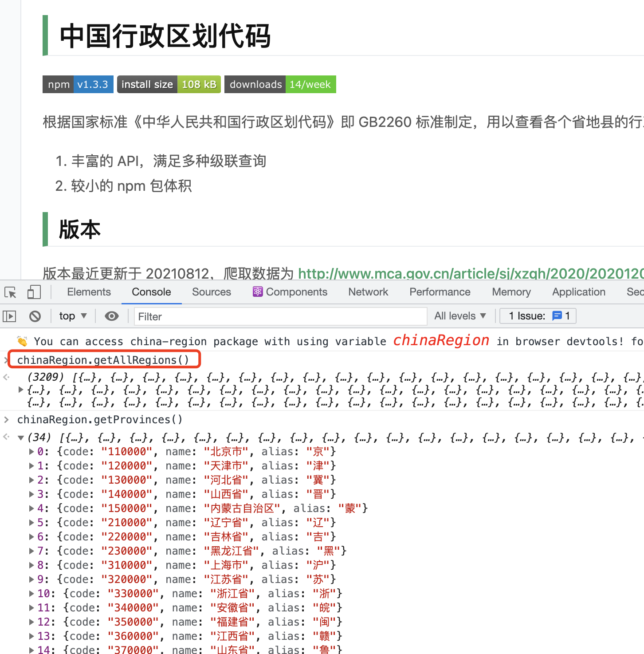The image size is (644, 654).
Task: Open the Application tab
Action: (x=579, y=292)
